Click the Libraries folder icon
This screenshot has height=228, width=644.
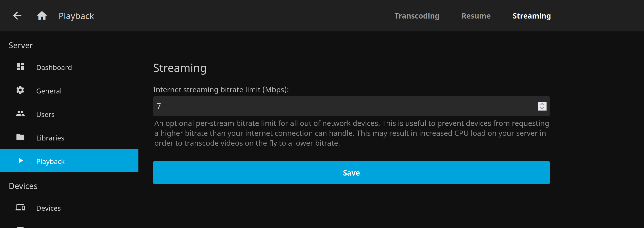coord(20,137)
